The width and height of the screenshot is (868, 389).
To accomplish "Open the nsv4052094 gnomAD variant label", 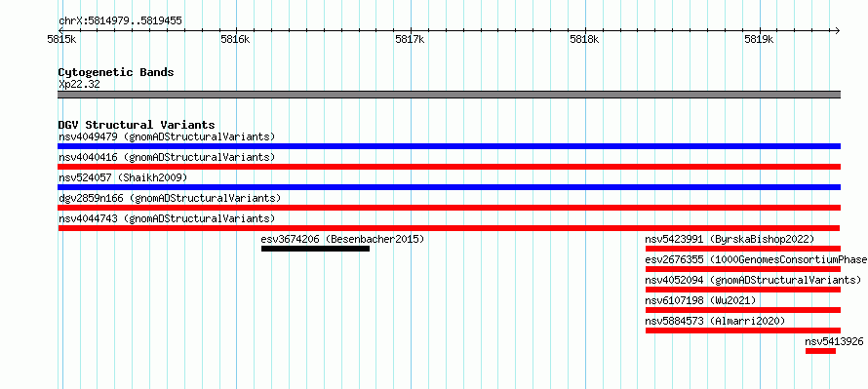I will click(x=754, y=280).
